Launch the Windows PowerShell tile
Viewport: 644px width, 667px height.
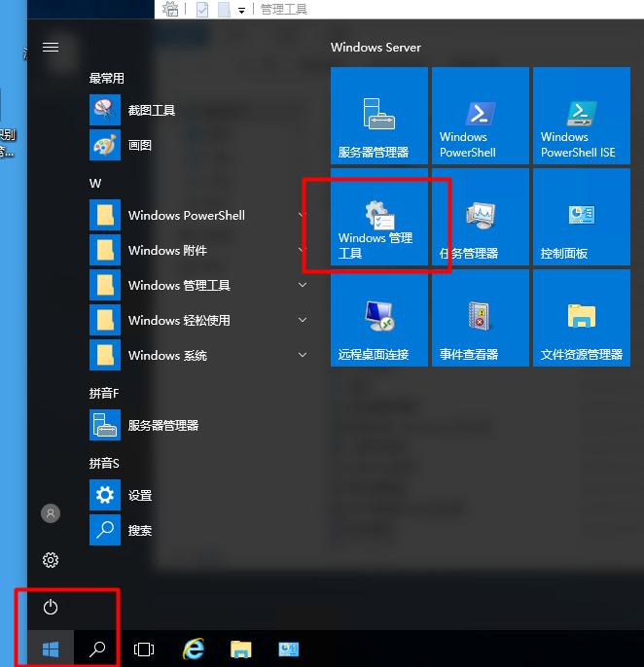coord(481,116)
